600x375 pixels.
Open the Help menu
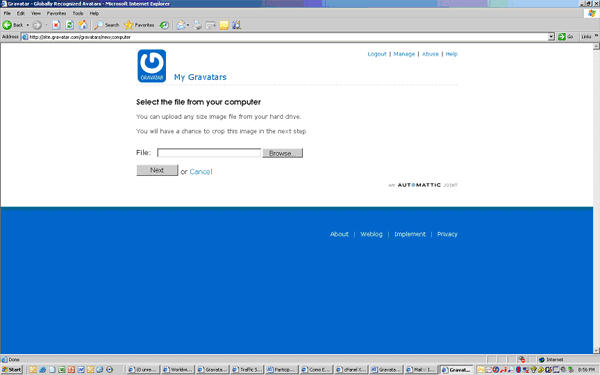[94, 13]
